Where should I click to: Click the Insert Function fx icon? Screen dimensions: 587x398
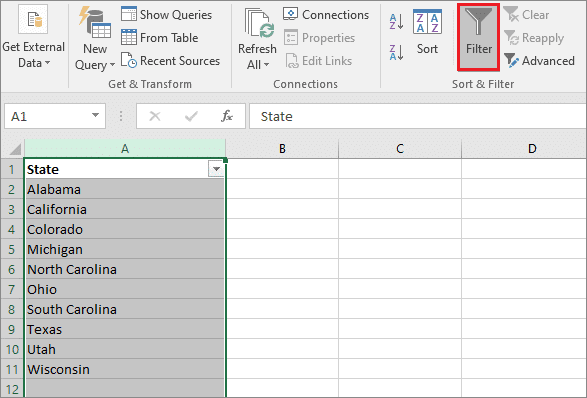pos(227,116)
